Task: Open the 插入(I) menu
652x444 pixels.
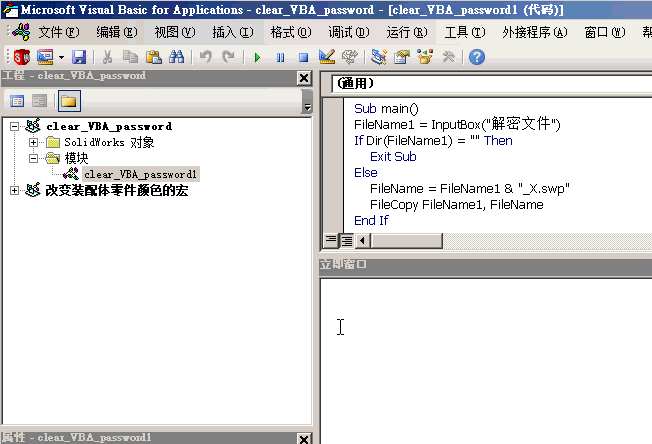Action: tap(233, 32)
